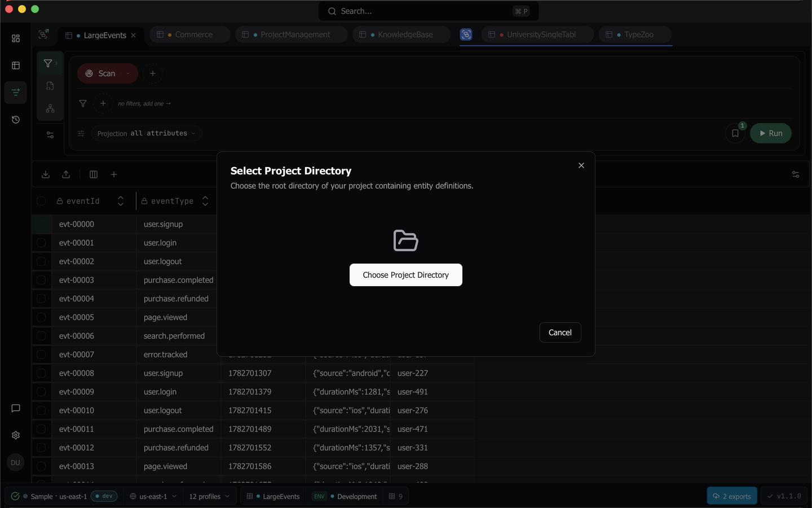812x508 pixels.
Task: Click the macOS green full-screen window button
Action: [x=35, y=9]
